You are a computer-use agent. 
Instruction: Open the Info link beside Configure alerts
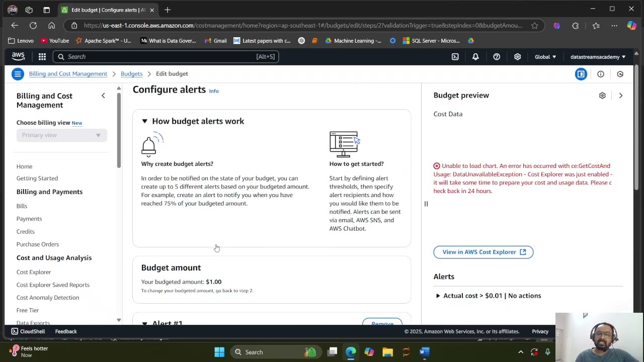tap(214, 91)
